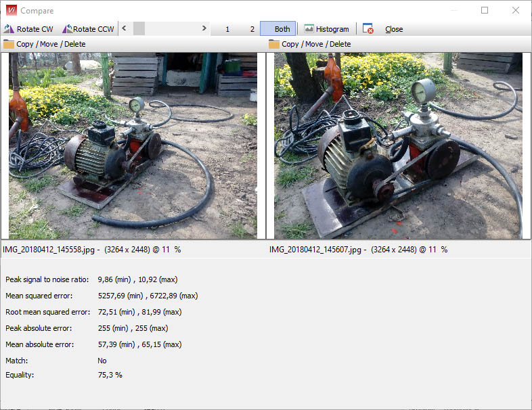Click the value 5257,69 (min) , 6722,89 (max)
Image resolution: width=532 pixels, height=410 pixels.
tap(148, 296)
